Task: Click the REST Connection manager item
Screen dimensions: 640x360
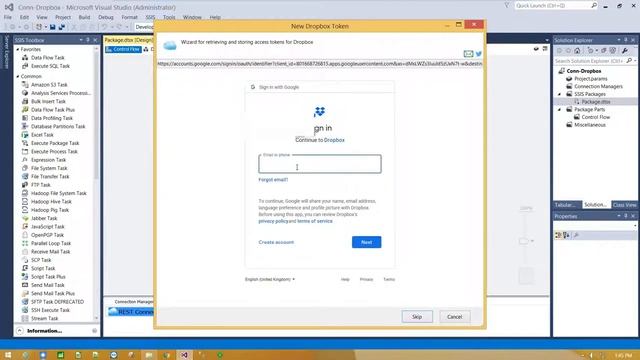Action: pyautogui.click(x=131, y=312)
